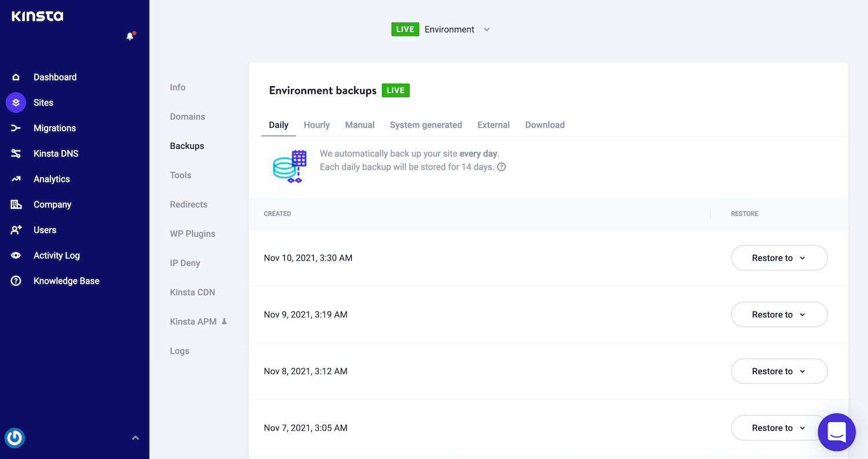Open the live chat bubble
Viewport: 868px width, 459px height.
[x=837, y=432]
